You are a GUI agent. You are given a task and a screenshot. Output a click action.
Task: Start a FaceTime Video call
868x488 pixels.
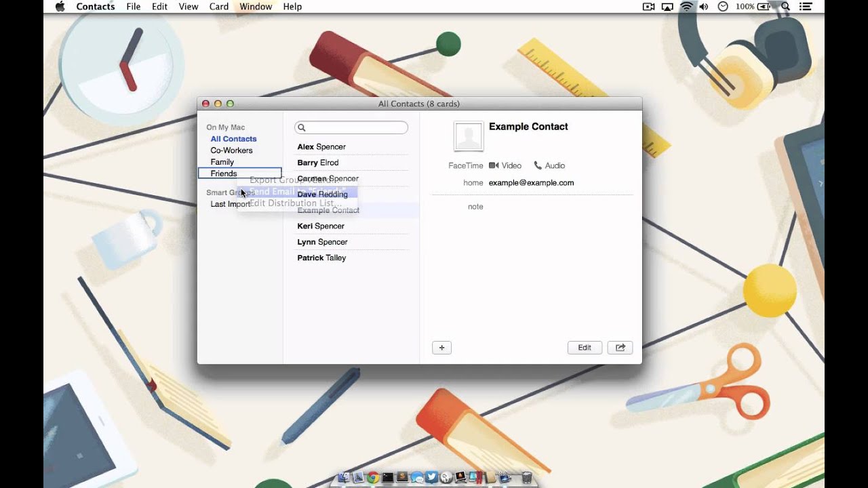click(505, 165)
